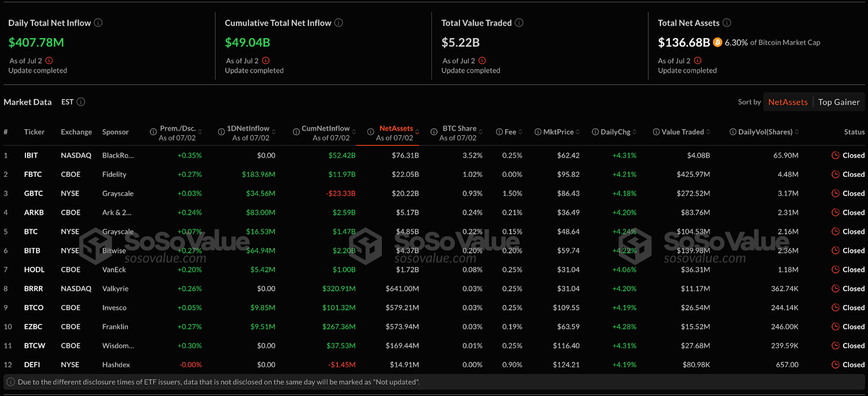The height and width of the screenshot is (396, 868).
Task: Sort by CumNetInflow using its sort arrows
Action: pos(354,132)
